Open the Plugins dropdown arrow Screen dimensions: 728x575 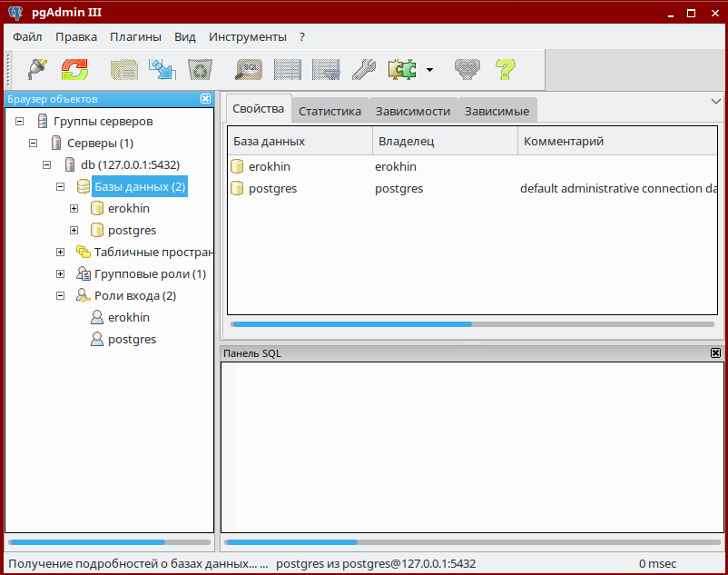click(x=430, y=70)
